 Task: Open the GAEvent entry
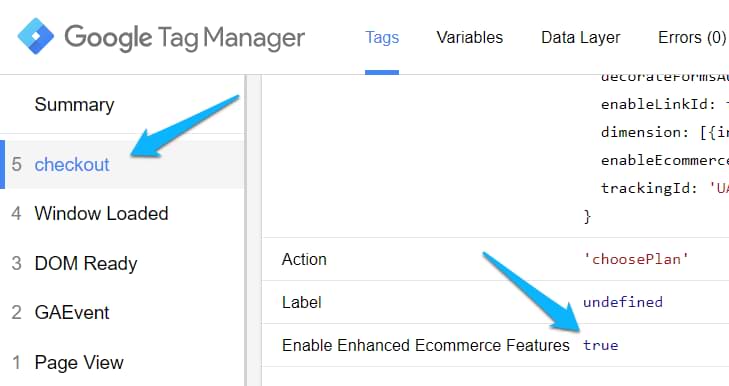pos(122,313)
